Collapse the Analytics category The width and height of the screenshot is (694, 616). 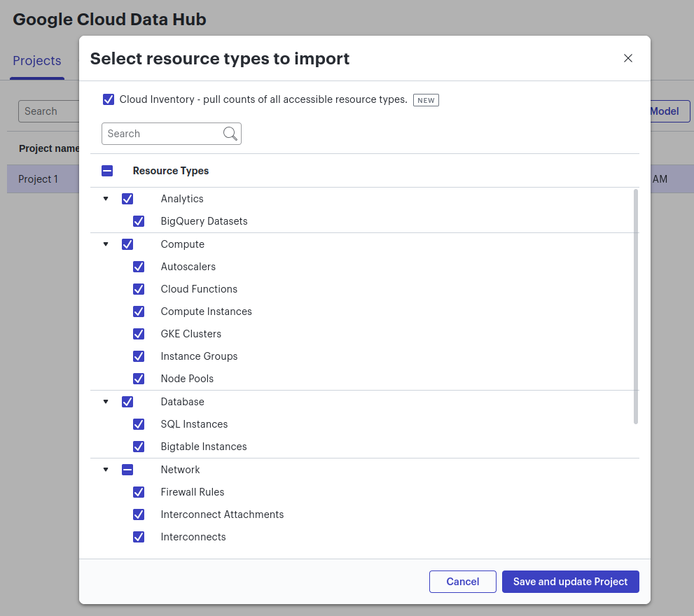(106, 199)
